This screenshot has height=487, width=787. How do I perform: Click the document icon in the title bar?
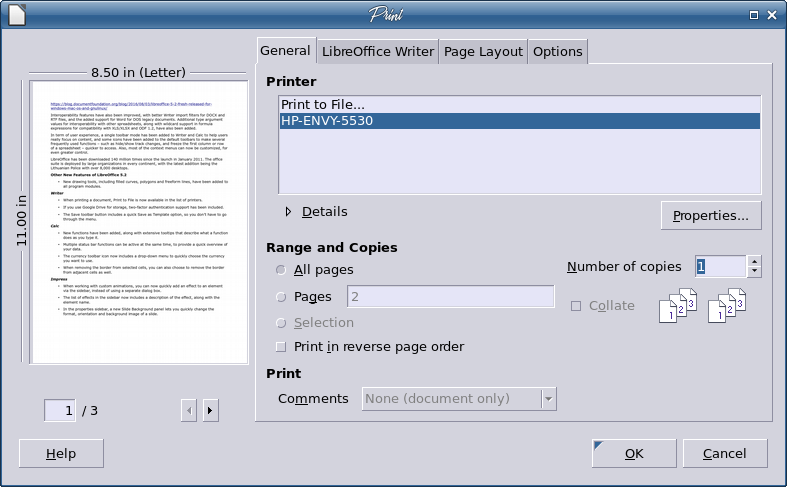pos(17,15)
